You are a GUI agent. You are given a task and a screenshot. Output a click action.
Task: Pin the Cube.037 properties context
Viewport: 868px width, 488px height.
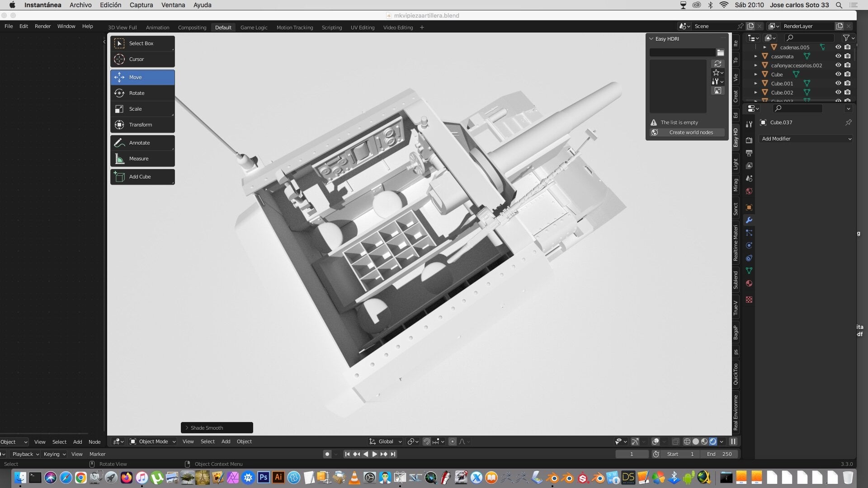(848, 122)
